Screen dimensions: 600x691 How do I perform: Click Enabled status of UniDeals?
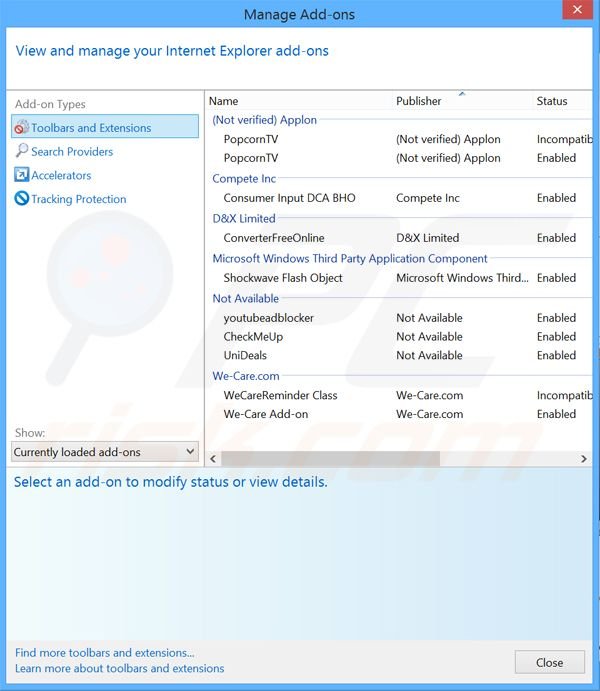tap(556, 355)
